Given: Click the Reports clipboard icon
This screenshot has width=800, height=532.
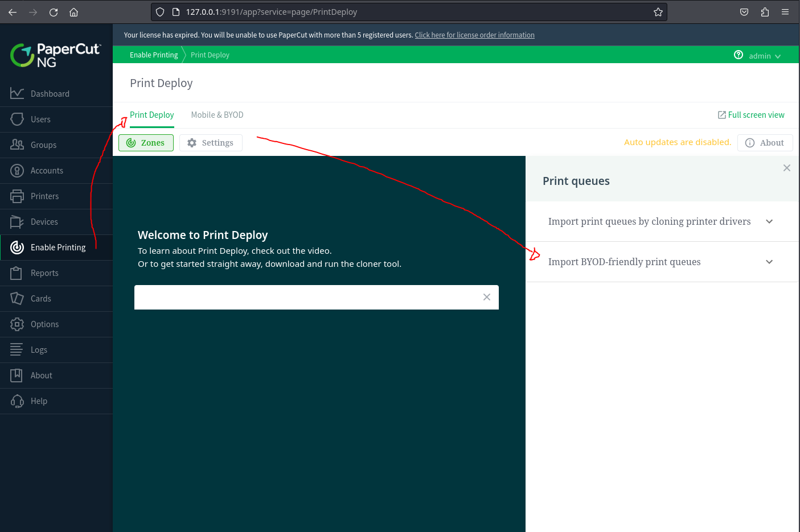Looking at the screenshot, I should pyautogui.click(x=17, y=273).
